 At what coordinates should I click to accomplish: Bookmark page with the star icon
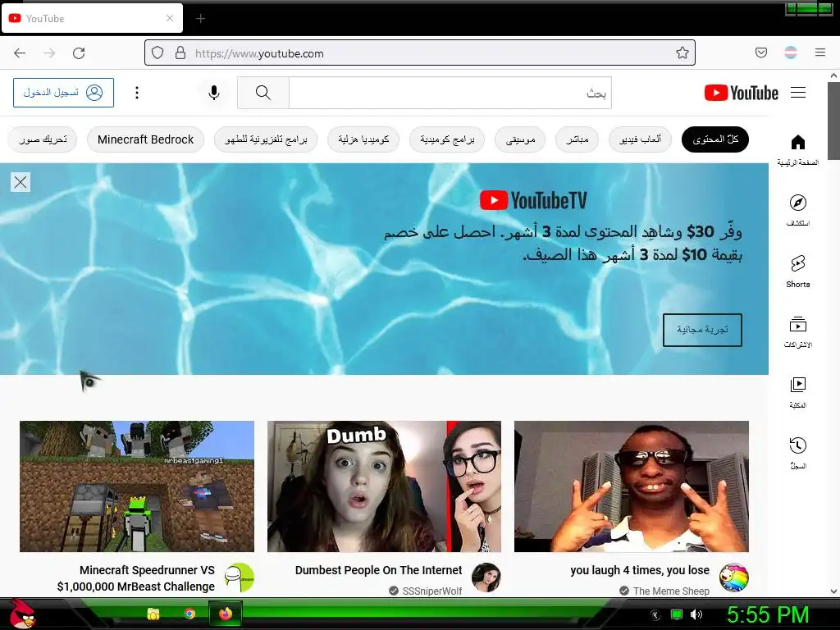(x=682, y=53)
